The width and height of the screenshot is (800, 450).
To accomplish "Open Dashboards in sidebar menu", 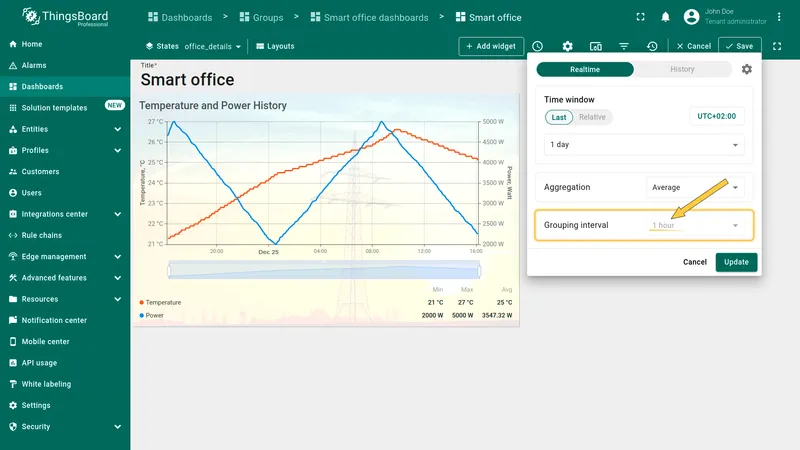I will click(65, 87).
